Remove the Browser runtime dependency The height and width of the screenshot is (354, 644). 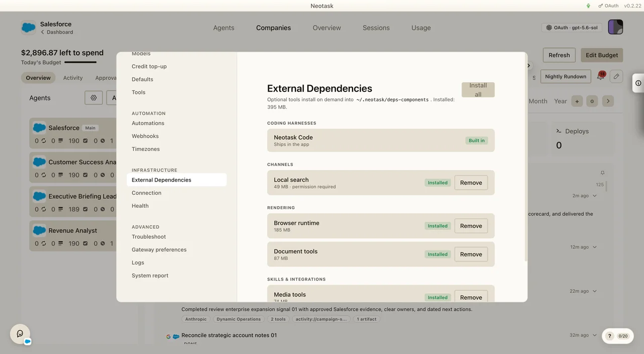471,226
